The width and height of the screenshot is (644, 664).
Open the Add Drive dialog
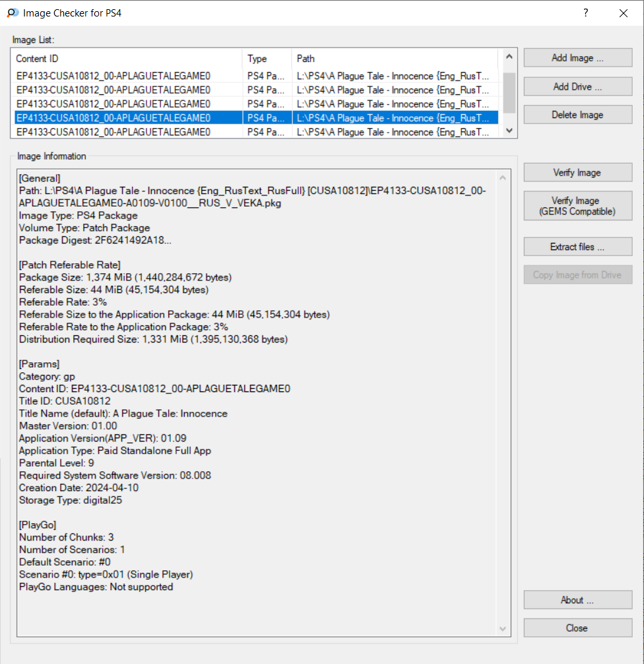(x=578, y=86)
